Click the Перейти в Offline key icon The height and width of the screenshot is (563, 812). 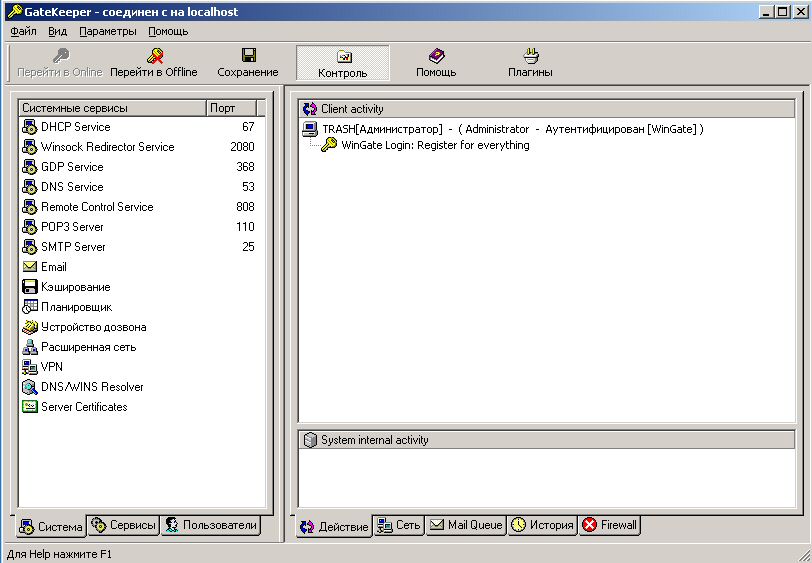(x=154, y=55)
